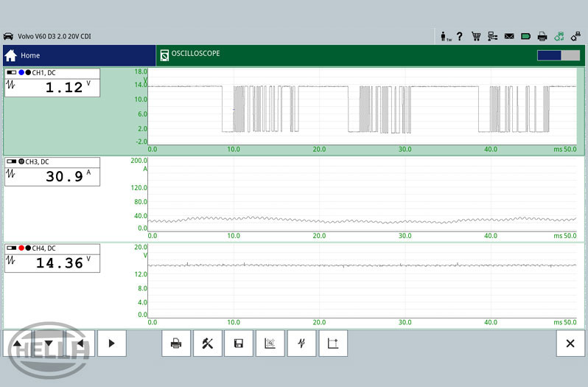Image resolution: width=588 pixels, height=387 pixels.
Task: Go to the Home screen
Action: (24, 55)
